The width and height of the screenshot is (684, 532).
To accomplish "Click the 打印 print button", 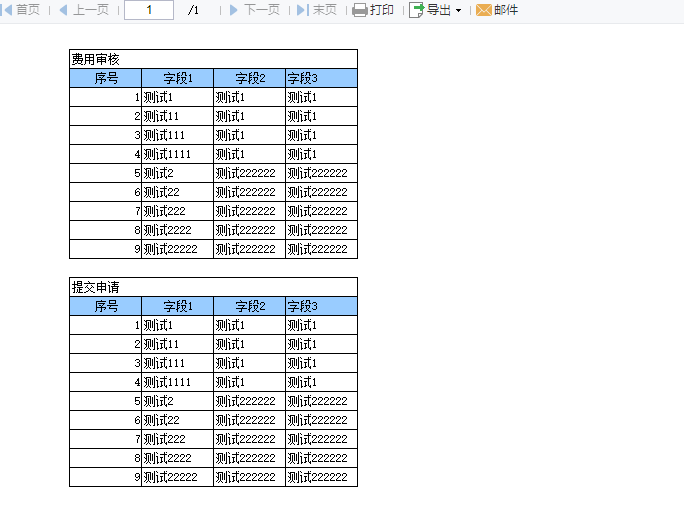I will [373, 10].
